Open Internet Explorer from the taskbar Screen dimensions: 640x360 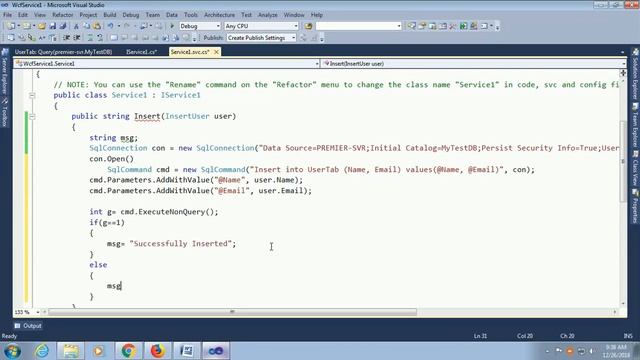[42, 351]
